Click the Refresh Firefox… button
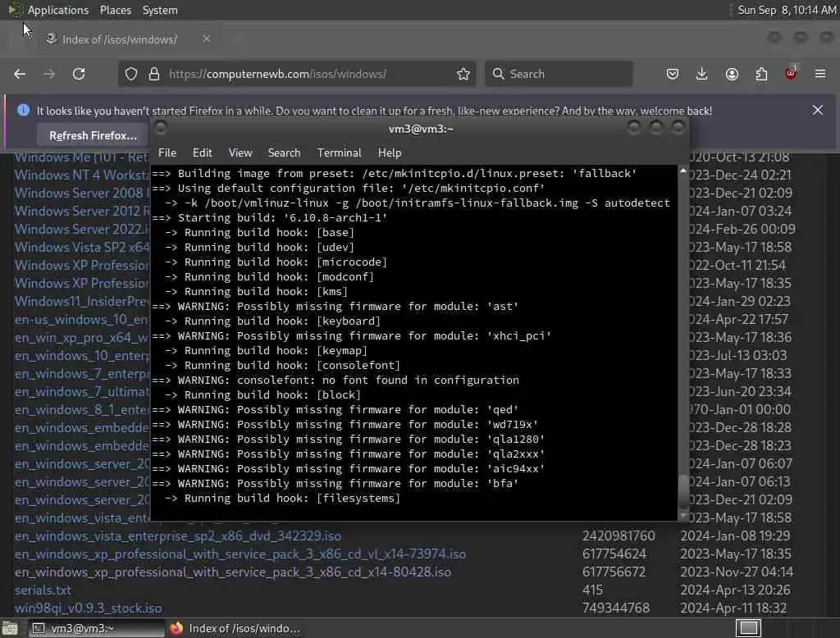Screen dimensions: 840x638 tap(93, 135)
